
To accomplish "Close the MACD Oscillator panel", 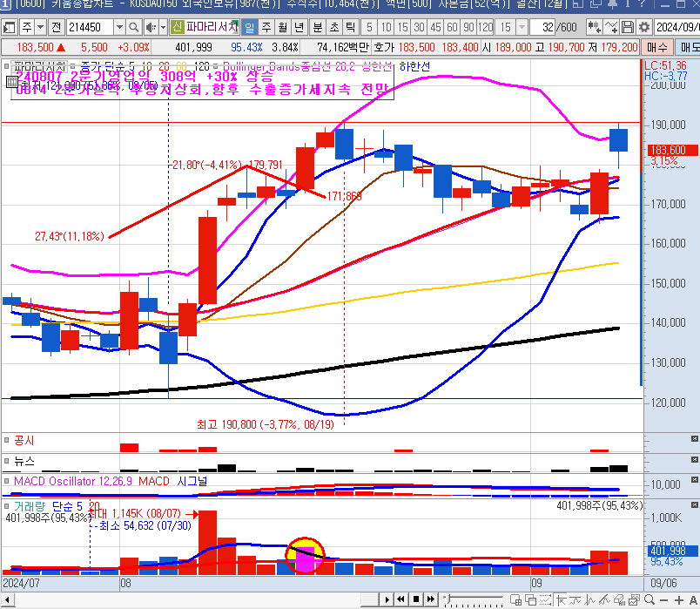I will [695, 479].
